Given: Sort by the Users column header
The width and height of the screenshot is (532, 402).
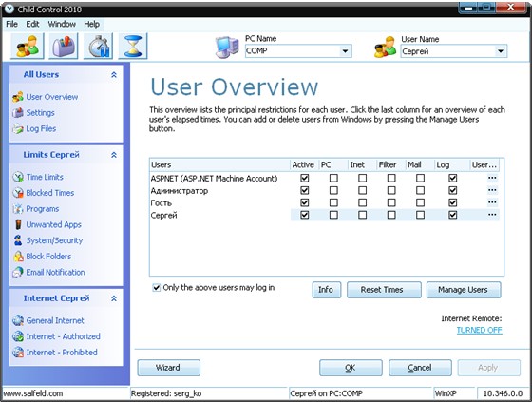Looking at the screenshot, I should click(x=219, y=165).
